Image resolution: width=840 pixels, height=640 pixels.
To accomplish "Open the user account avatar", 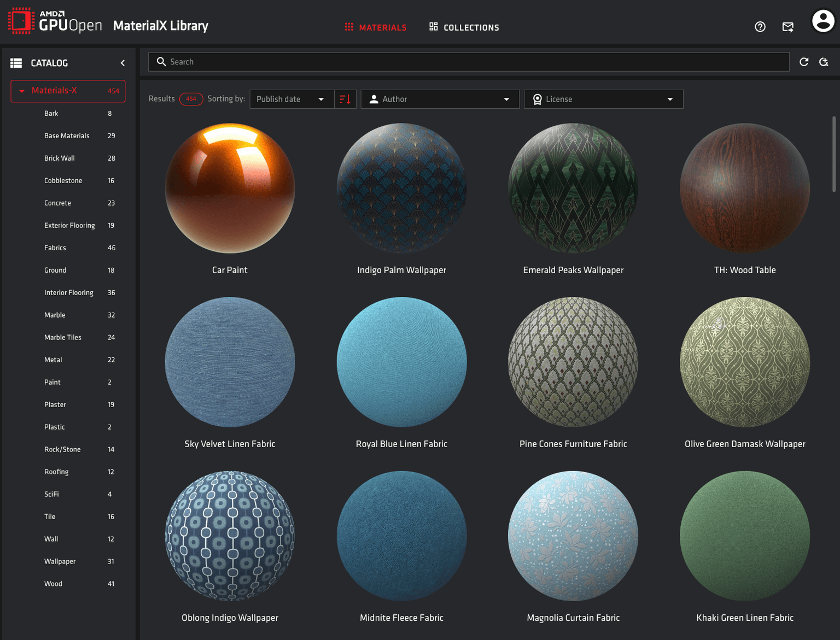I will (x=822, y=22).
